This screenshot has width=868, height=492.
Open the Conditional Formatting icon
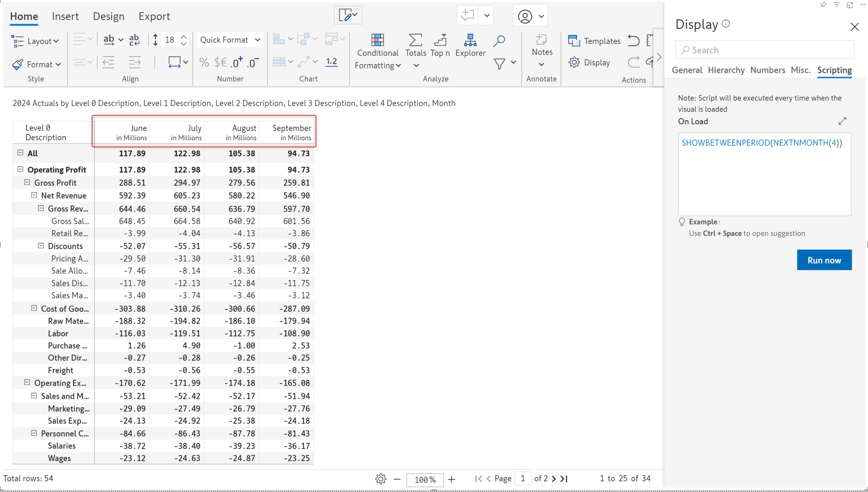click(x=377, y=40)
